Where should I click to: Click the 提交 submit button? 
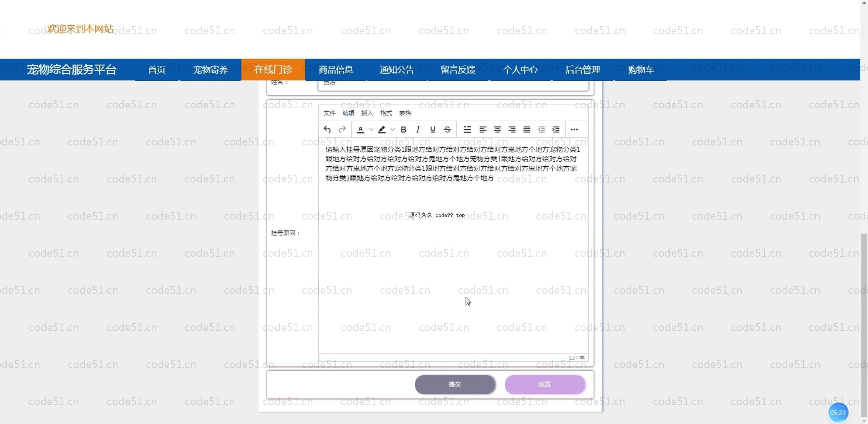point(455,384)
